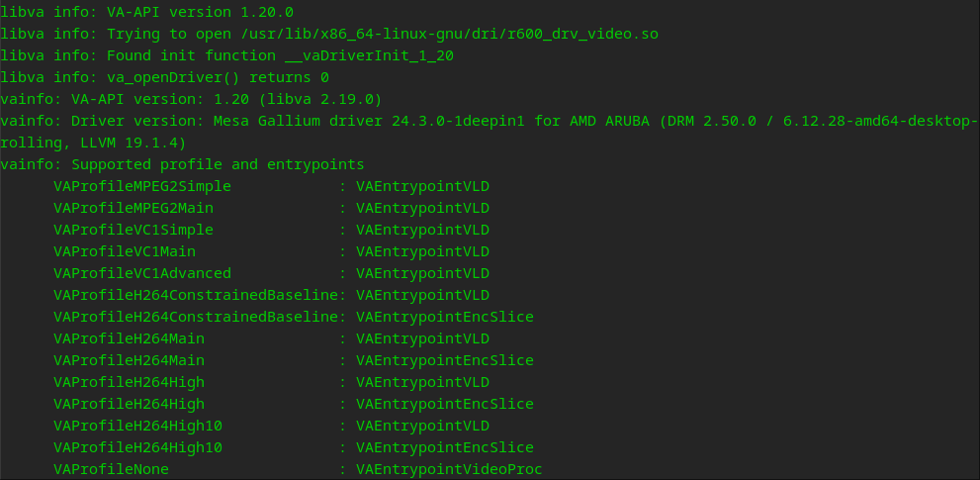
Task: Click the VAProfileVC1Main entry
Action: tap(125, 251)
